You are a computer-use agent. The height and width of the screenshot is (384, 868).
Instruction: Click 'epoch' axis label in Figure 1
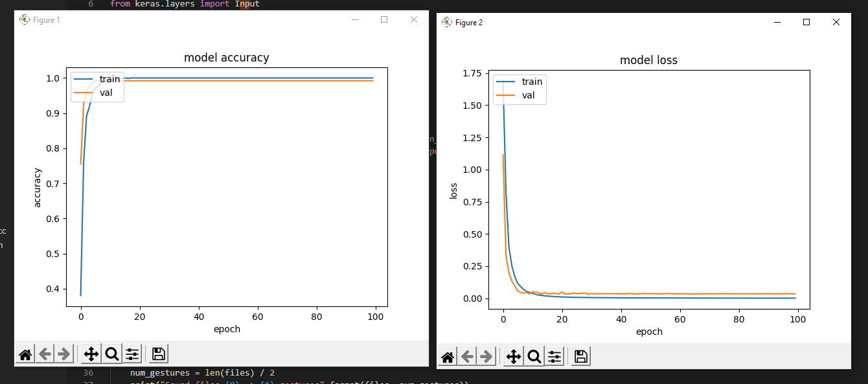pyautogui.click(x=227, y=329)
